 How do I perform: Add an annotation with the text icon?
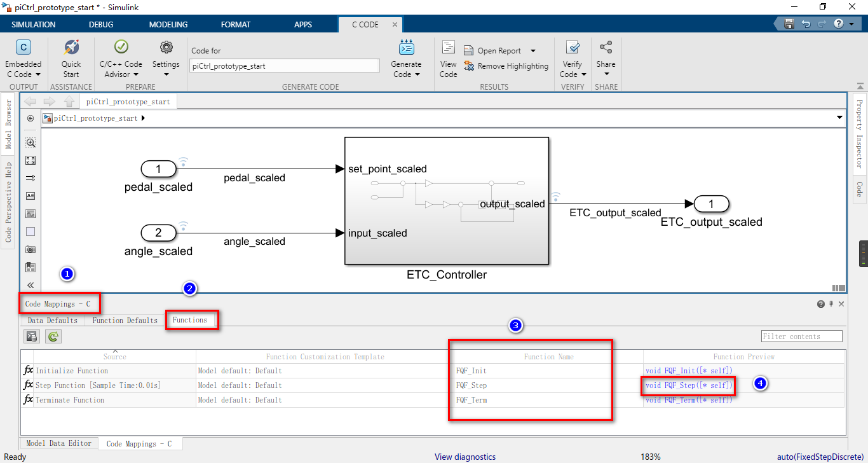tap(31, 196)
